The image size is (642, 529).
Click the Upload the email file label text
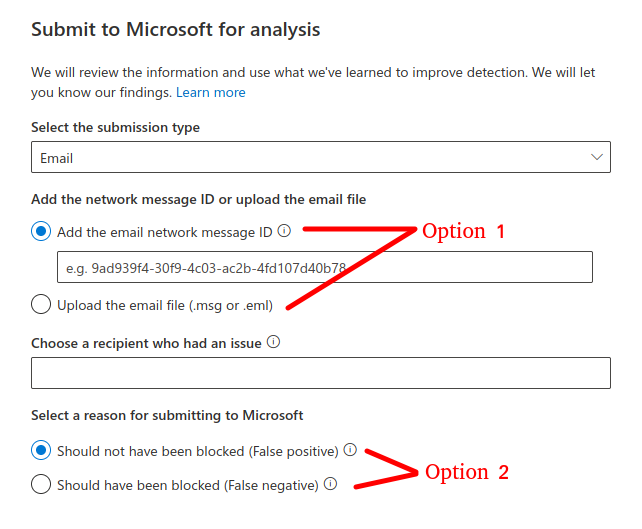coord(165,305)
